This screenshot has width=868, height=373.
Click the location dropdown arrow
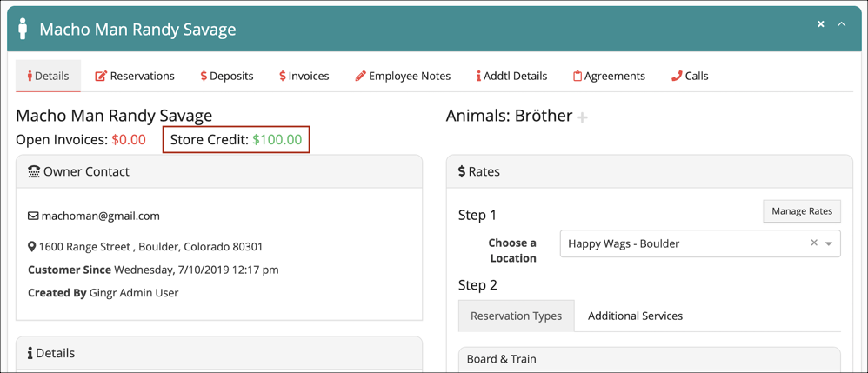click(x=829, y=244)
